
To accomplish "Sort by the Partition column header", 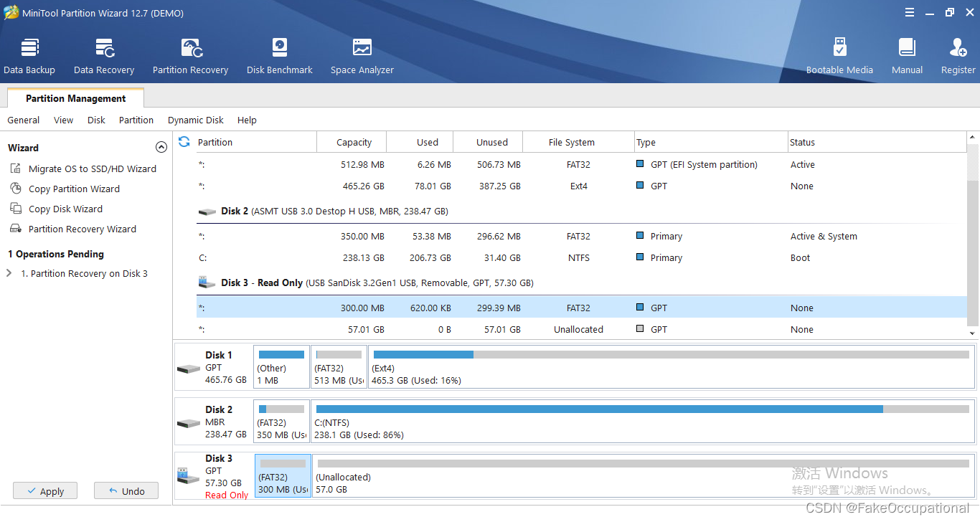I will 256,142.
